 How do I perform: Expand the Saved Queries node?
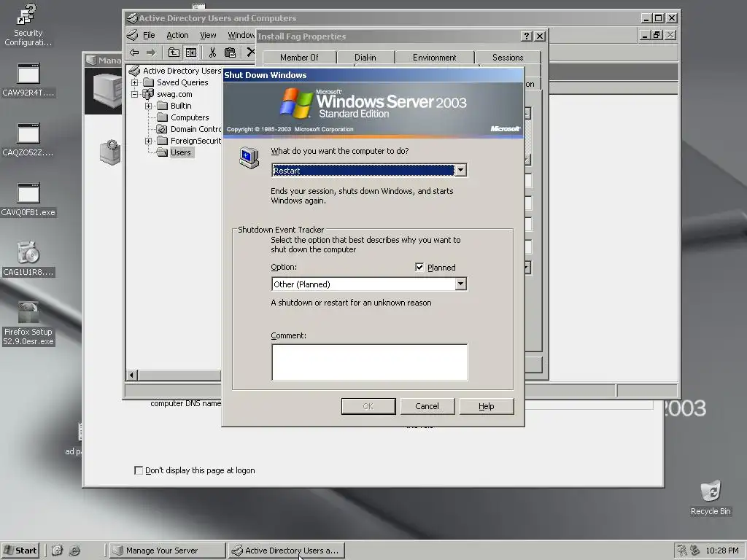click(x=135, y=82)
